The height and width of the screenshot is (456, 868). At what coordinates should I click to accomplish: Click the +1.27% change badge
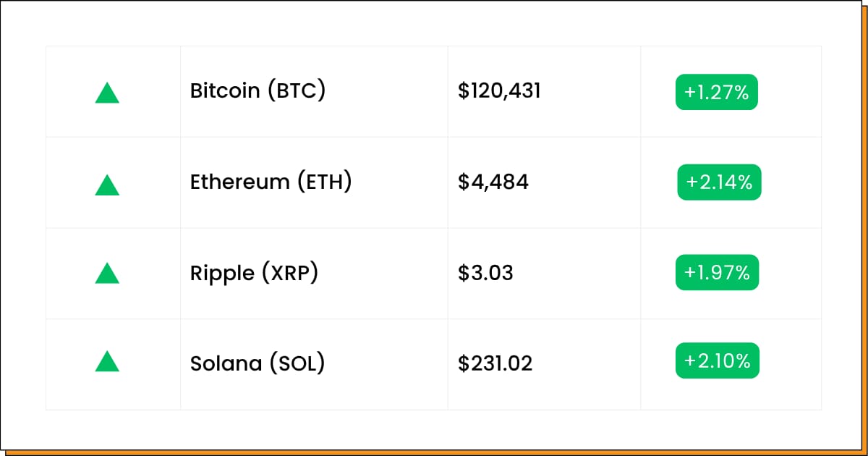click(716, 92)
